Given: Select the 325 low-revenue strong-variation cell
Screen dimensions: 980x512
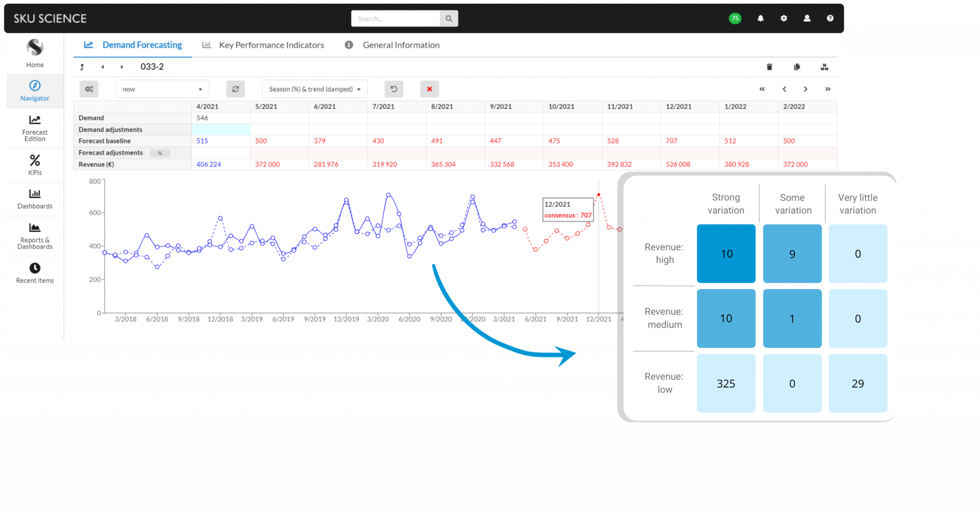Looking at the screenshot, I should tap(726, 383).
